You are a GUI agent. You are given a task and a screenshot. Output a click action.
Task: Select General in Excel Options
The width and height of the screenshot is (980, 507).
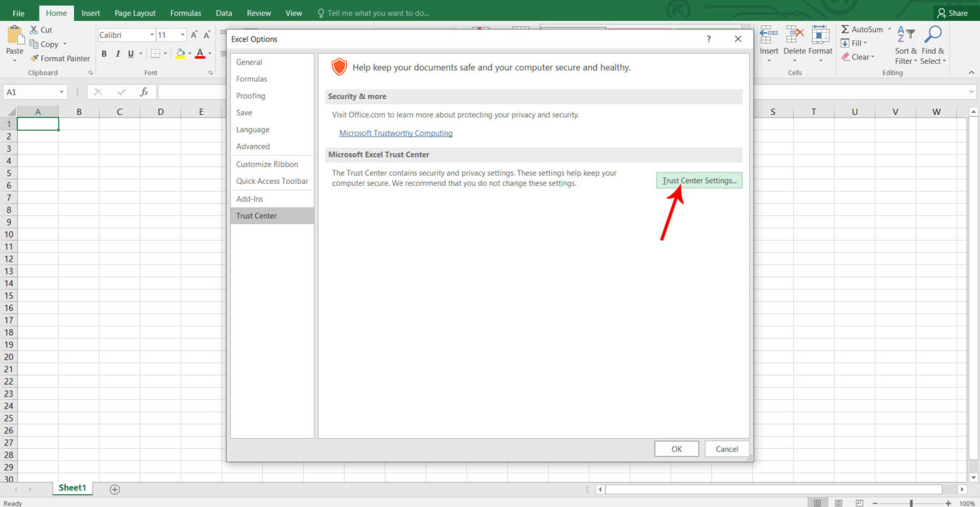[x=272, y=62]
